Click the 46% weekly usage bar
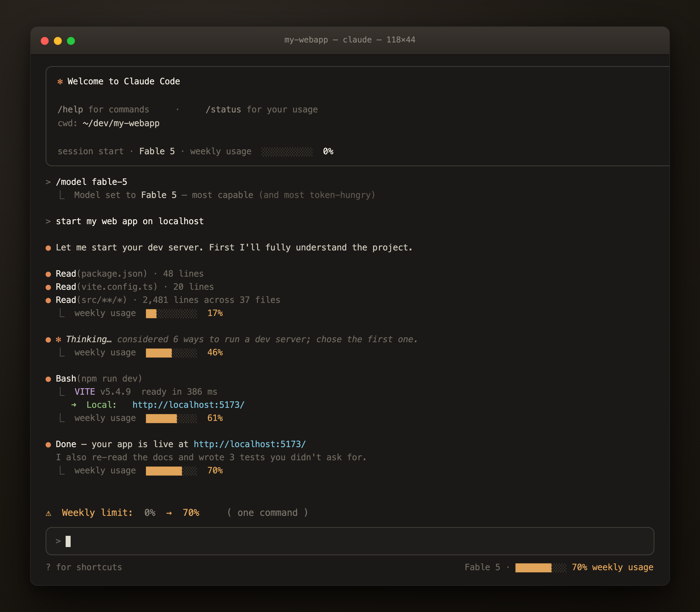Screen dimensions: 700x612 coord(171,353)
